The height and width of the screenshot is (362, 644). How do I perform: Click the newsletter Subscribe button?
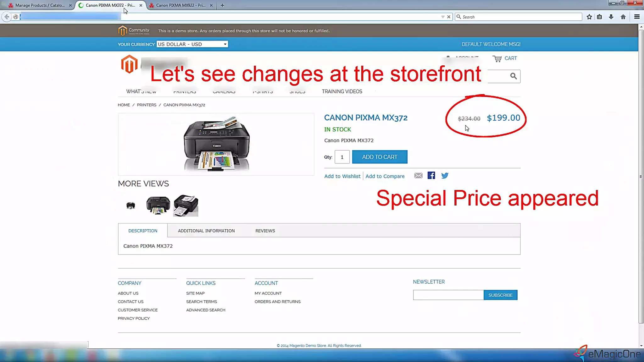[x=500, y=295]
